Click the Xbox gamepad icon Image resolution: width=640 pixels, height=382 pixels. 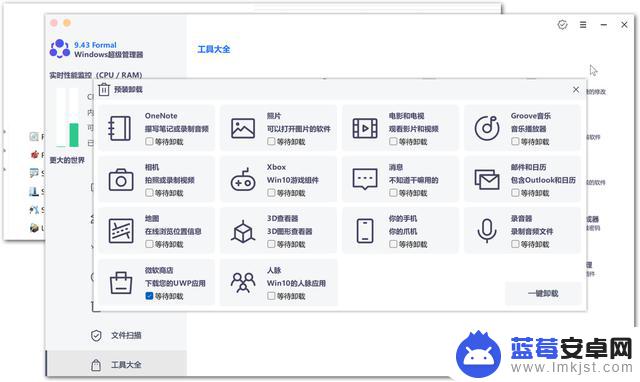tap(243, 180)
